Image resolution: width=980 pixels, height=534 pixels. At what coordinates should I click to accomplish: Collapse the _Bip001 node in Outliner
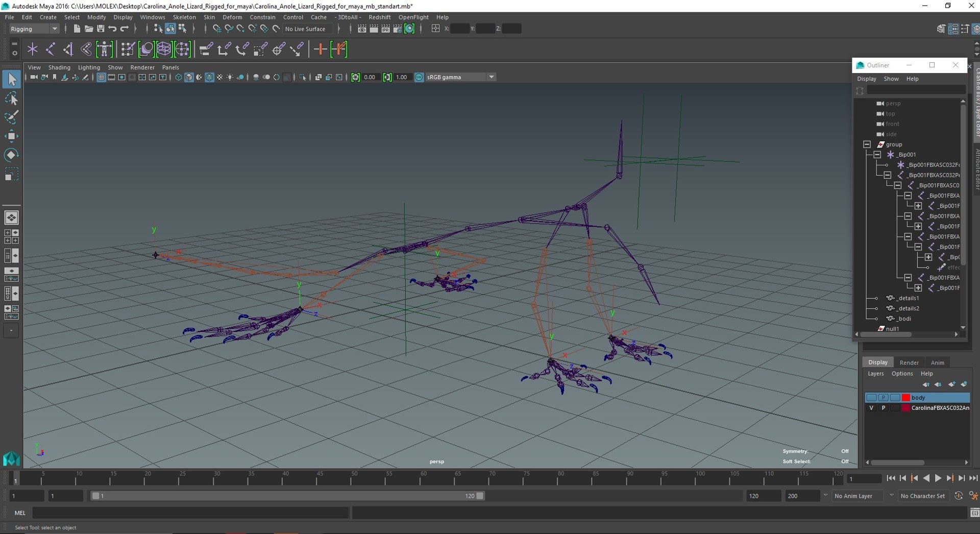click(877, 155)
